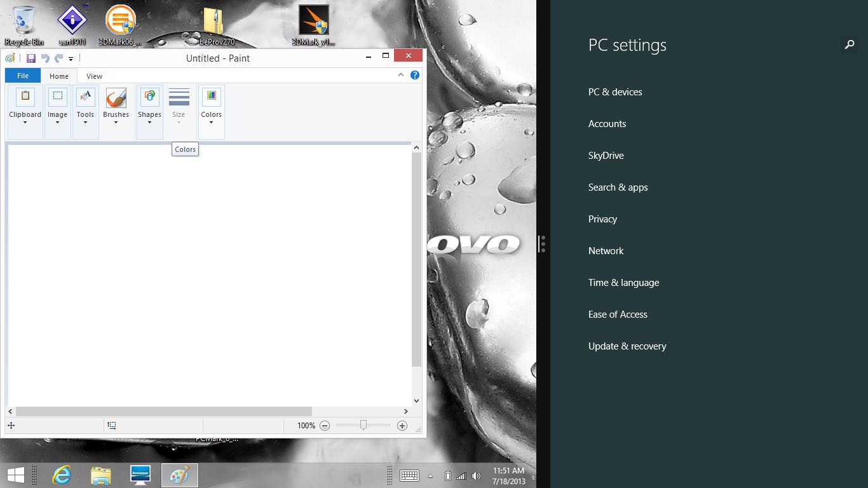Click the Shapes icon in the ribbon
The height and width of the screenshot is (488, 868).
pyautogui.click(x=149, y=97)
